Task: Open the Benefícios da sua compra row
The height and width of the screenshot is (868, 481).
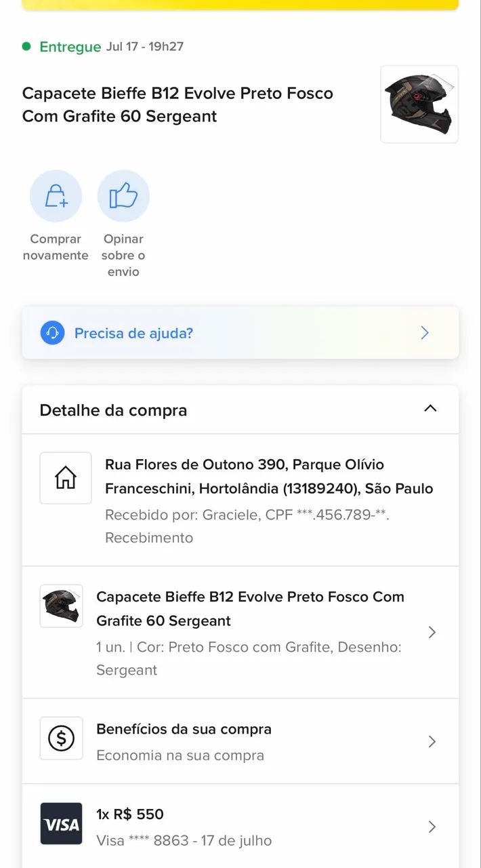Action: coord(240,741)
